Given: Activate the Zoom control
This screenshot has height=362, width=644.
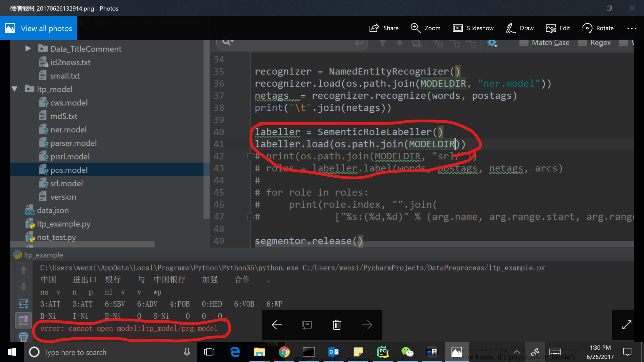Looking at the screenshot, I should (425, 28).
